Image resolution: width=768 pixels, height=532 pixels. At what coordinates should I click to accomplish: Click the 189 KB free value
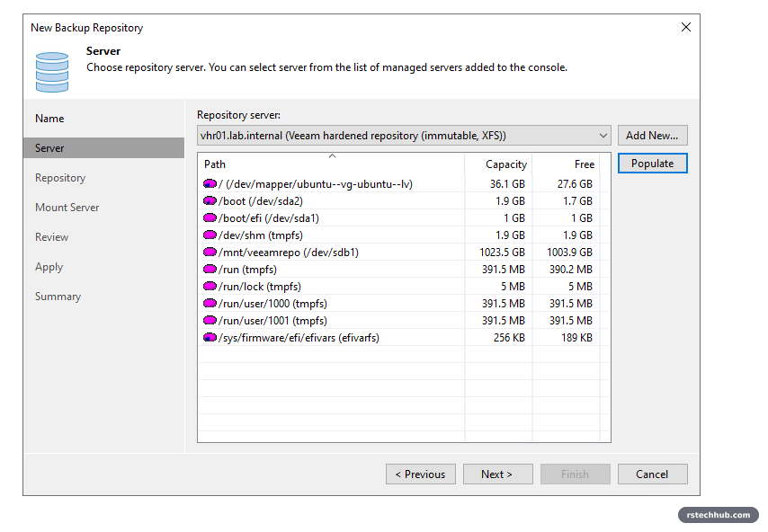click(577, 338)
